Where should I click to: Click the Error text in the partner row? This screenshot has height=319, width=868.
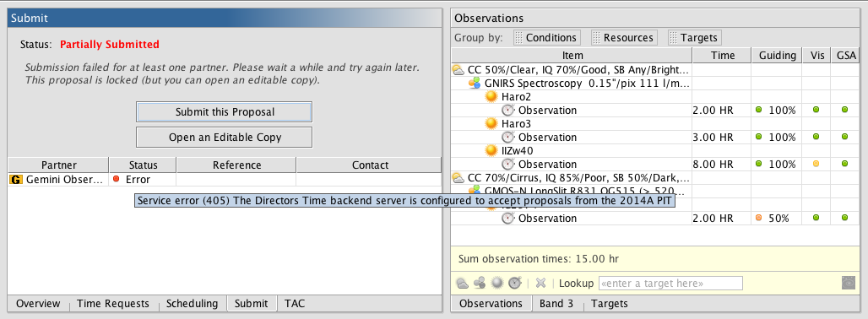click(138, 179)
